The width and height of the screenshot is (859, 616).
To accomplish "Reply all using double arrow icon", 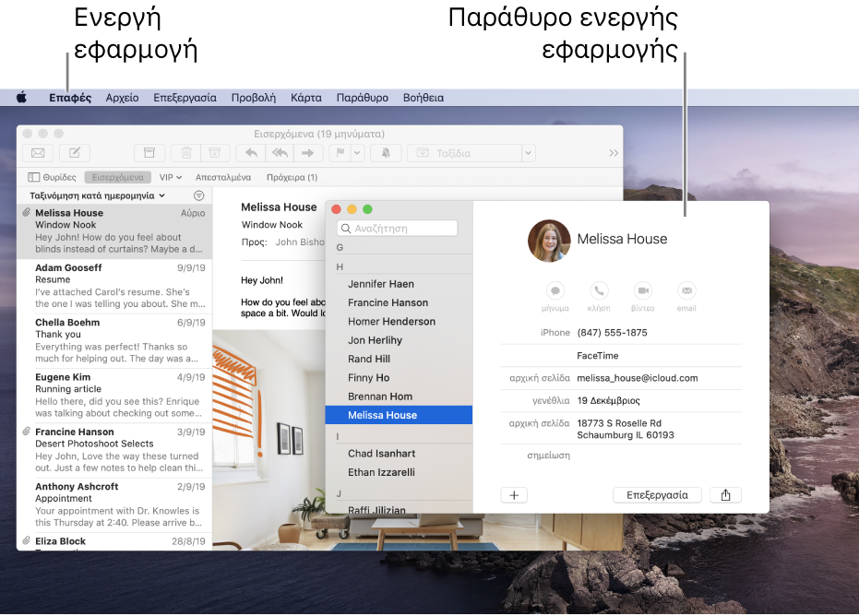I will [280, 153].
